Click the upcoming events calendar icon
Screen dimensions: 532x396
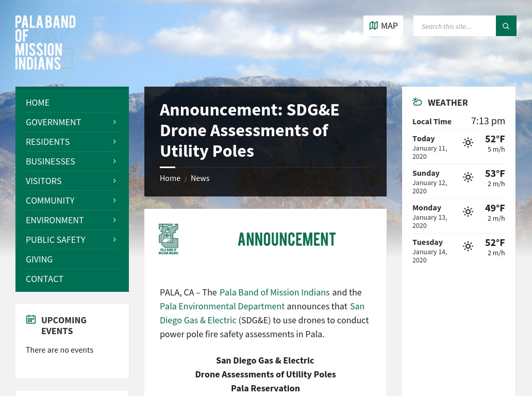[31, 320]
